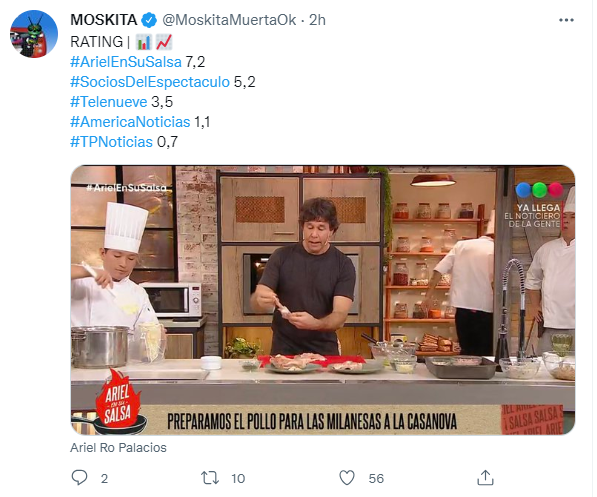Open the share upload icon
Image resolution: width=597 pixels, height=497 pixels.
click(485, 478)
